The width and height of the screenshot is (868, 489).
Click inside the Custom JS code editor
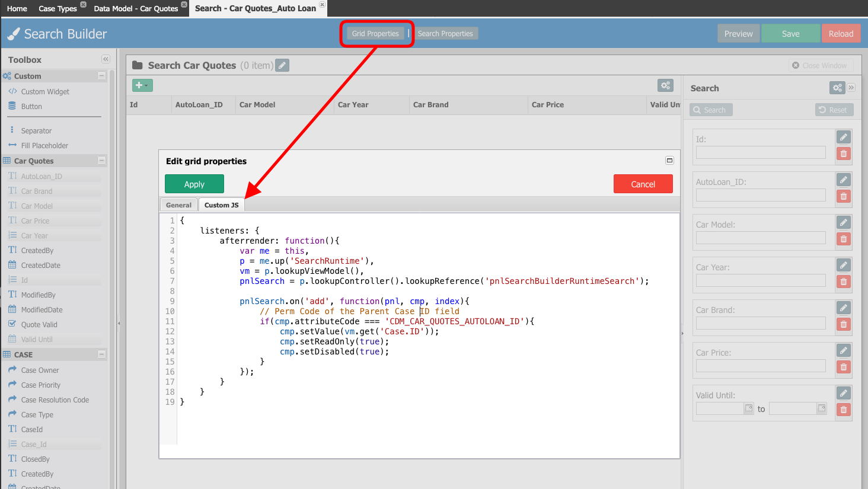(428, 329)
